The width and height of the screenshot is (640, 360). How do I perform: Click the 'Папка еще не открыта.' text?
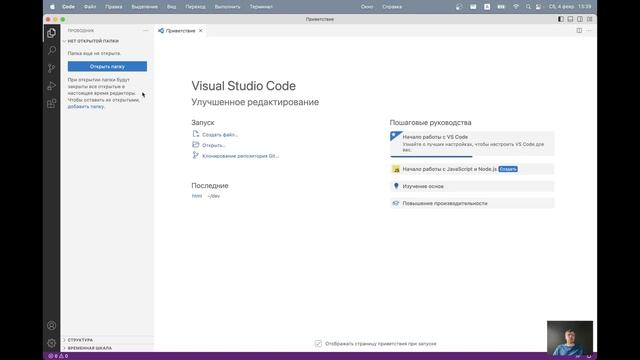(94, 53)
